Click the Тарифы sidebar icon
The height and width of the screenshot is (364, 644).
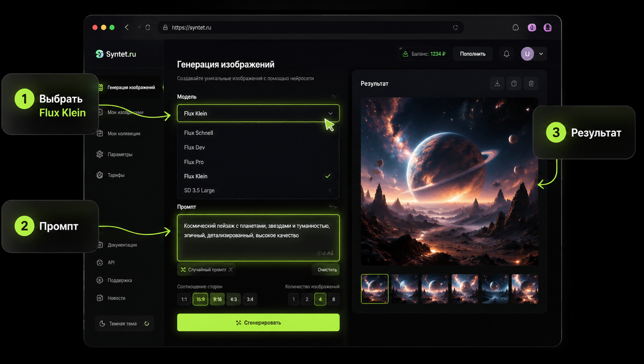click(99, 175)
